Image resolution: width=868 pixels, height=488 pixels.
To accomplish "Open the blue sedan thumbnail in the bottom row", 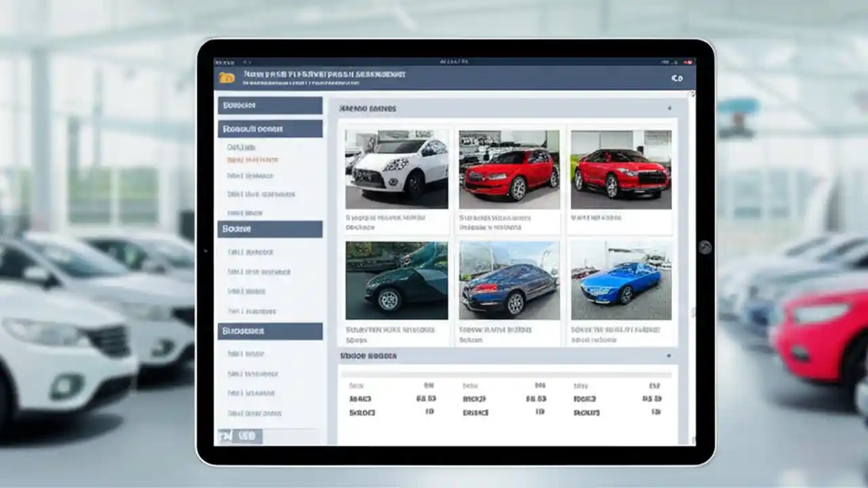I will [x=508, y=281].
